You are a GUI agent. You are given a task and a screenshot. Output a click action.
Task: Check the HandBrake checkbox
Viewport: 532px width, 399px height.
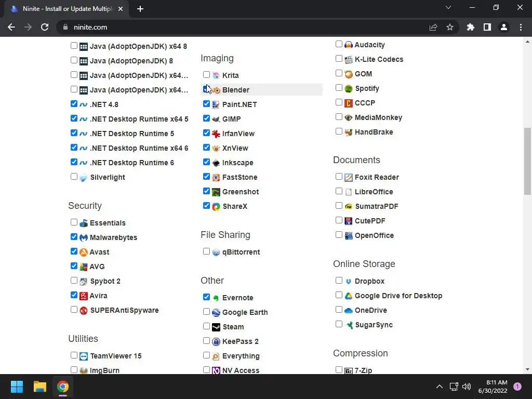point(339,131)
